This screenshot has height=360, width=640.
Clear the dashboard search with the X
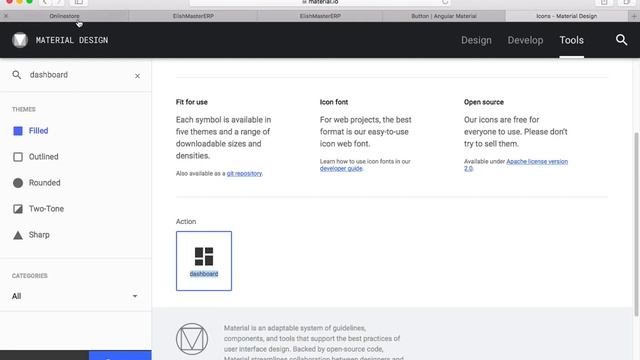[x=137, y=76]
